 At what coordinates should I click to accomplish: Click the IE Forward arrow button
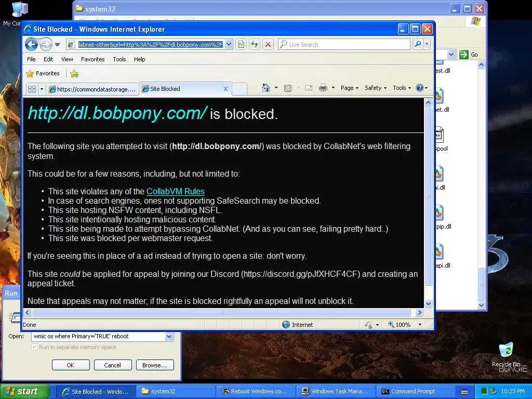[x=46, y=45]
